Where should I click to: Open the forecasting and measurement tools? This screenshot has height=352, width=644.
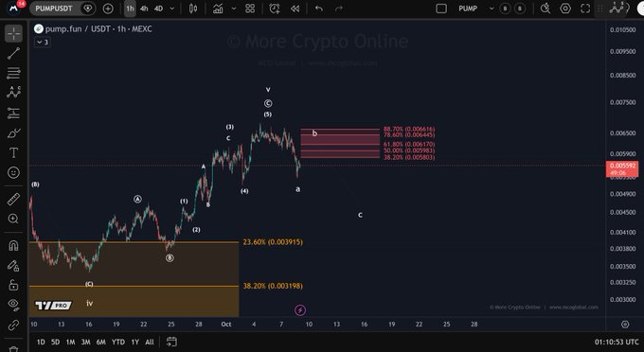tap(13, 114)
